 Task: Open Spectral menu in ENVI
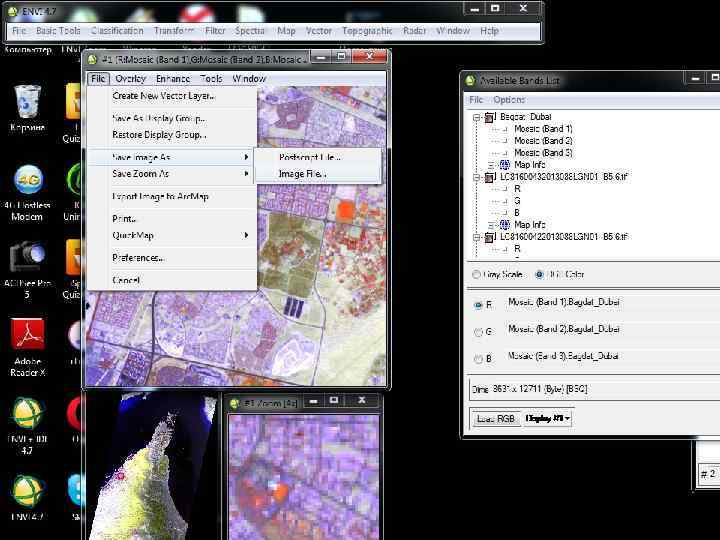point(250,31)
